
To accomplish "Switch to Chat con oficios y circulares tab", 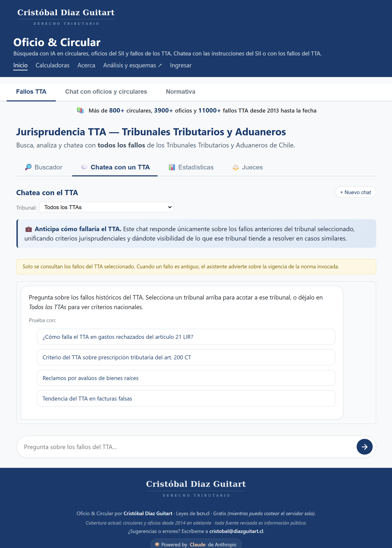I will 106,92.
